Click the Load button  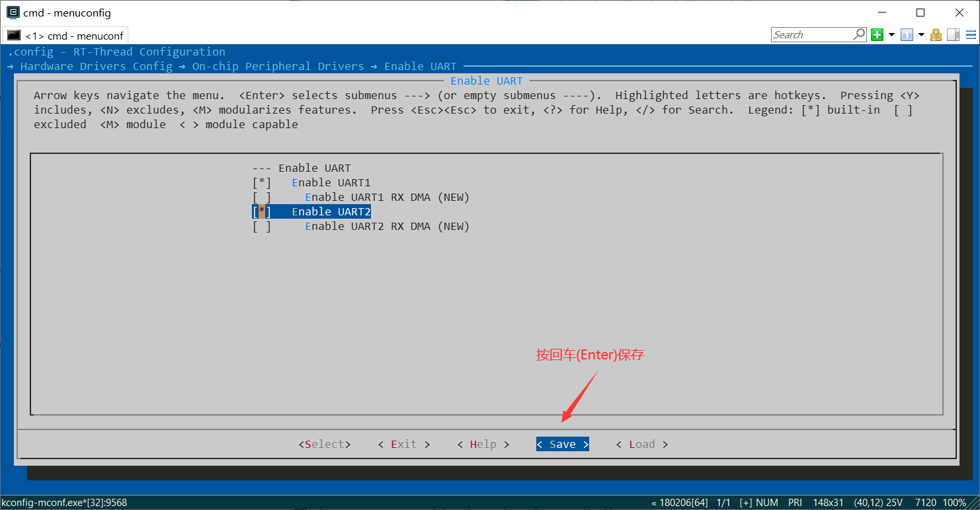[641, 445]
